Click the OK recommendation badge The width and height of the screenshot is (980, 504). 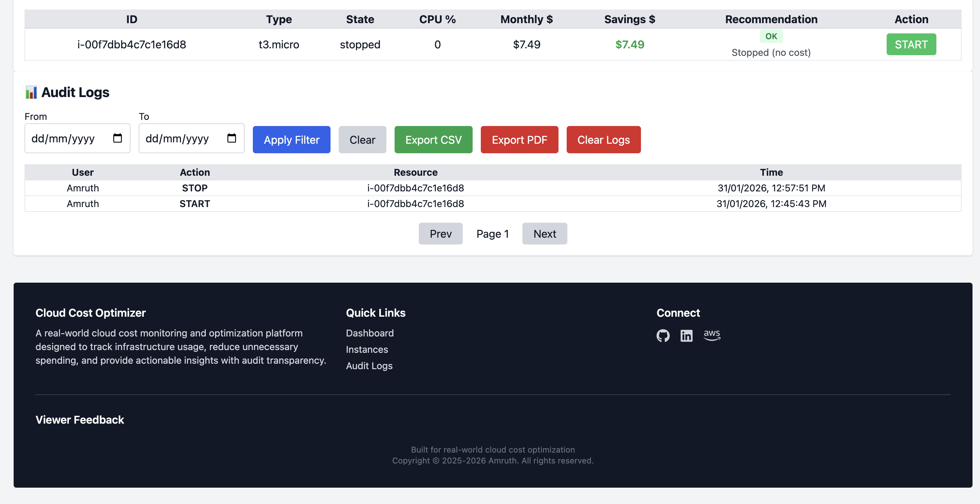click(x=771, y=36)
